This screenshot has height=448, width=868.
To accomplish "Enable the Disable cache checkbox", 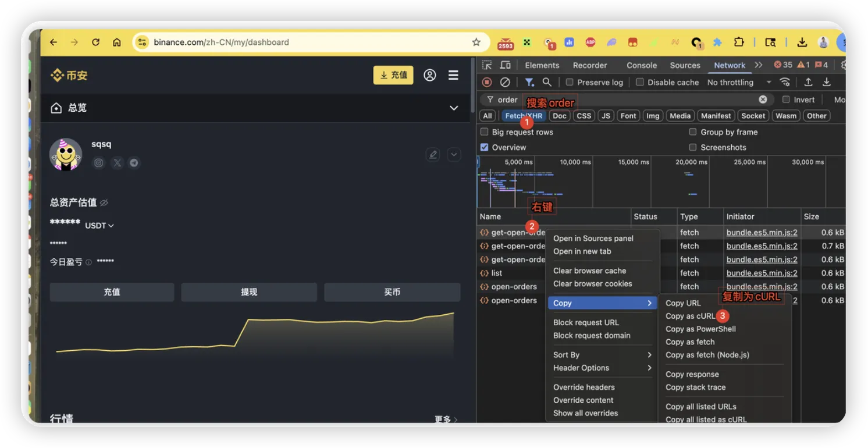I will coord(640,83).
